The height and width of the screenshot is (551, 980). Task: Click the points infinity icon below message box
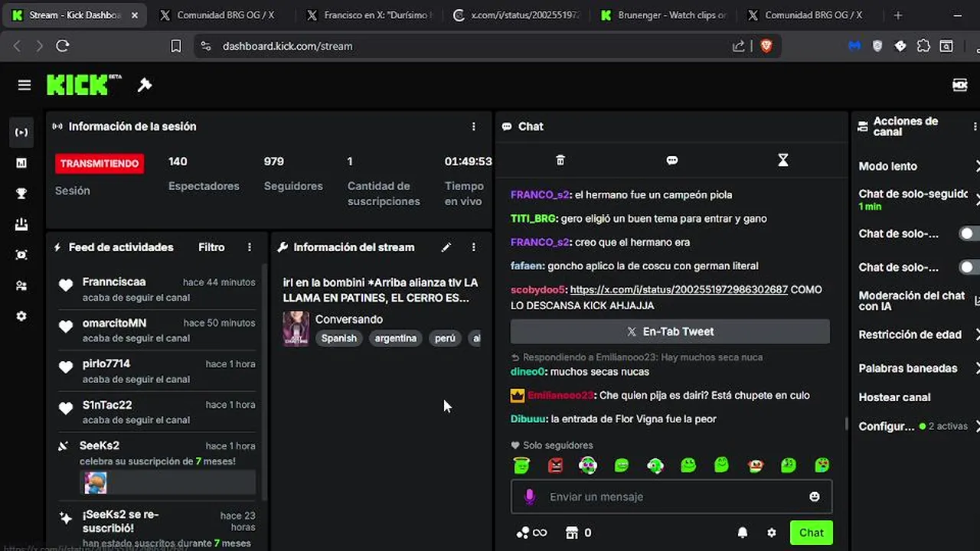click(x=531, y=533)
